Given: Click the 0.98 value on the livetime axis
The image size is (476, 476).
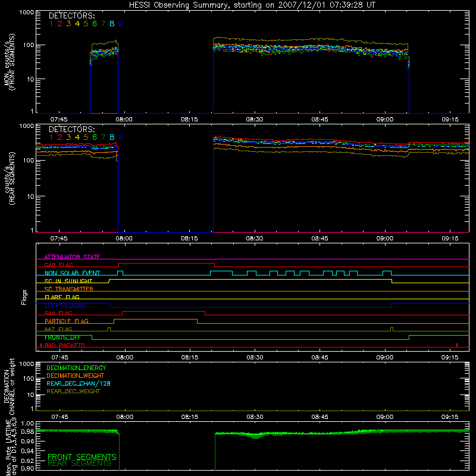Looking at the screenshot, I should click(27, 432).
